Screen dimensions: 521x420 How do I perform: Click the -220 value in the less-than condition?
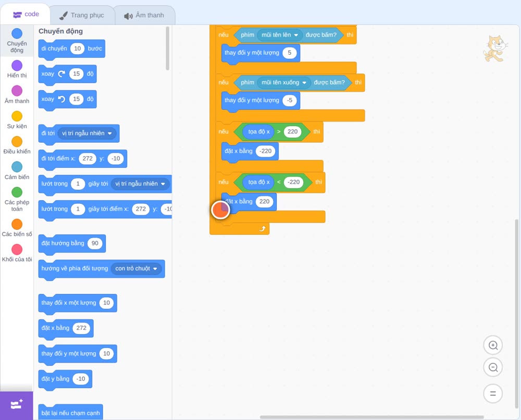[294, 182]
